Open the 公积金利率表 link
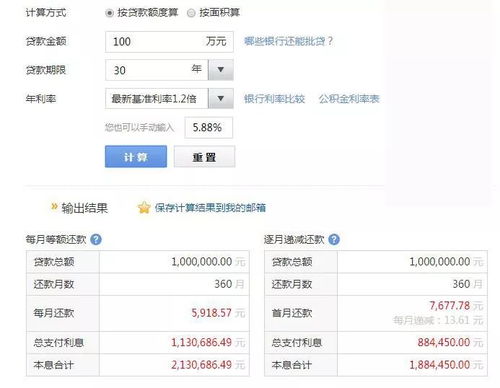 tap(349, 99)
